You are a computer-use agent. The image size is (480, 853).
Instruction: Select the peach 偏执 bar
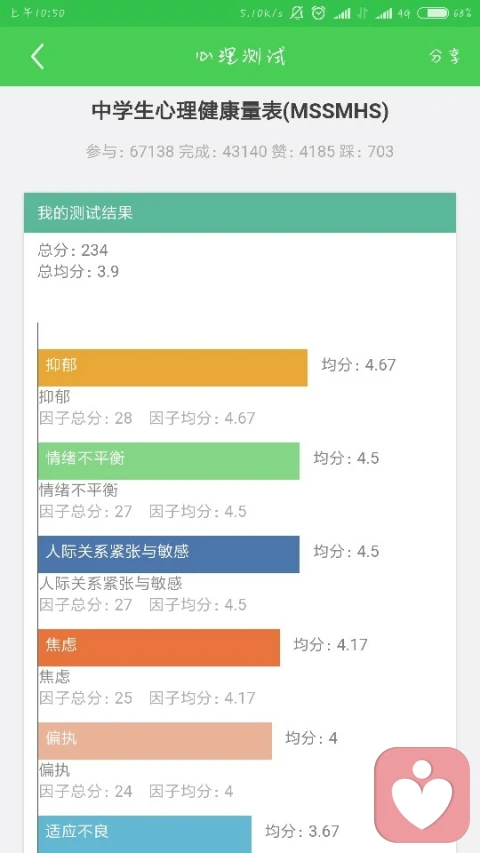(x=155, y=741)
